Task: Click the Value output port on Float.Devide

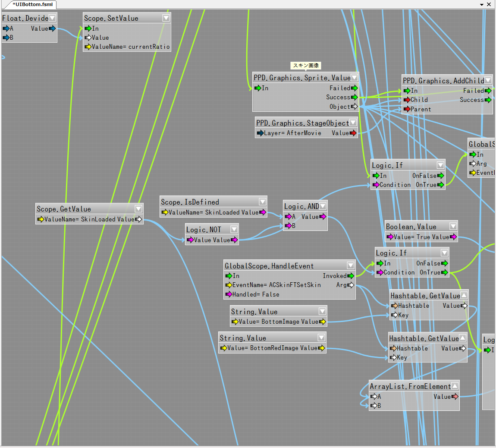Action: [x=52, y=28]
